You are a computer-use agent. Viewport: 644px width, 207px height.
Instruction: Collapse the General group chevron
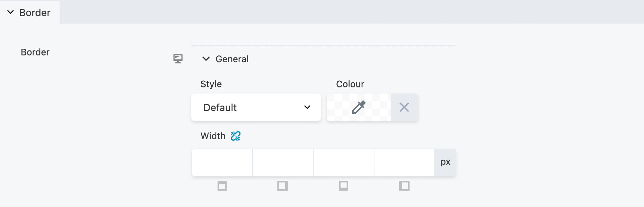coord(206,59)
